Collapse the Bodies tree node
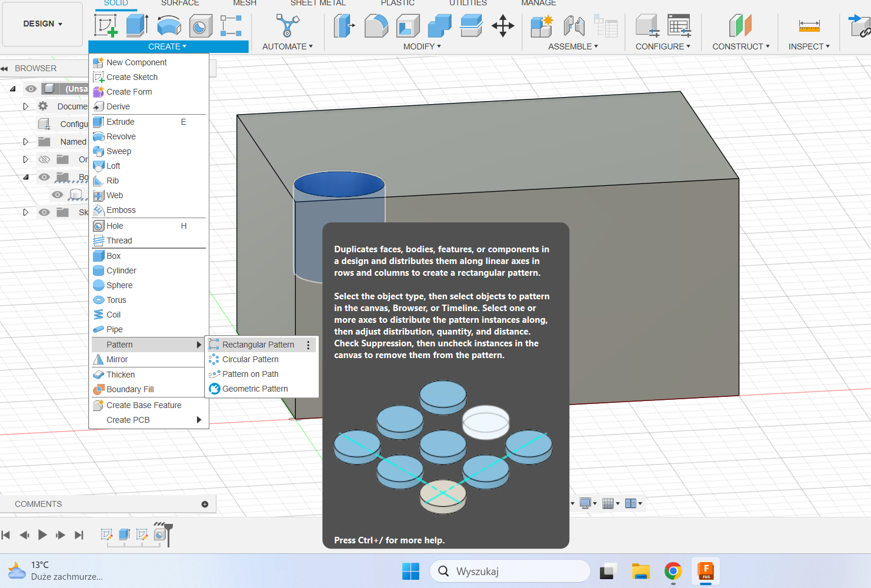Viewport: 871px width, 588px height. tap(25, 177)
